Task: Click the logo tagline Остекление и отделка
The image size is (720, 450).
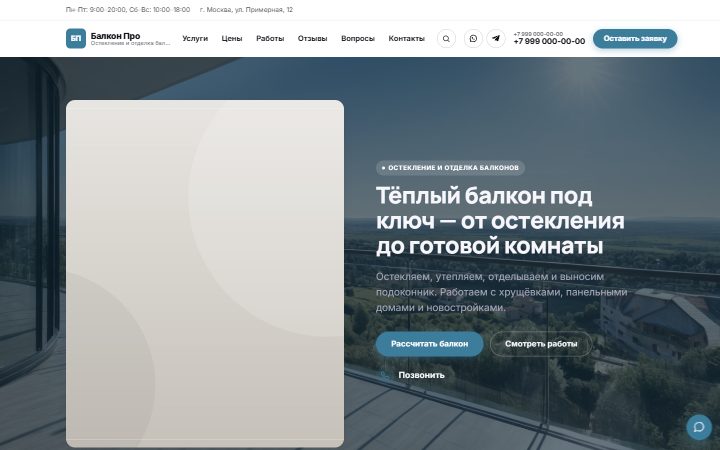Action: (130, 43)
